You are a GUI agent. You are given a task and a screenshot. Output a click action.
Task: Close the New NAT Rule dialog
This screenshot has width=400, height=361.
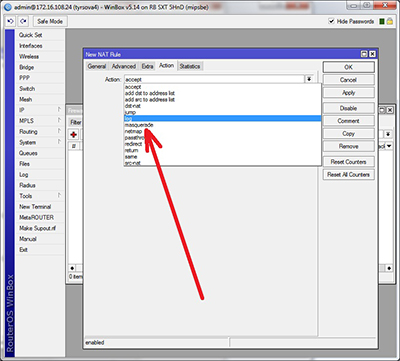372,54
